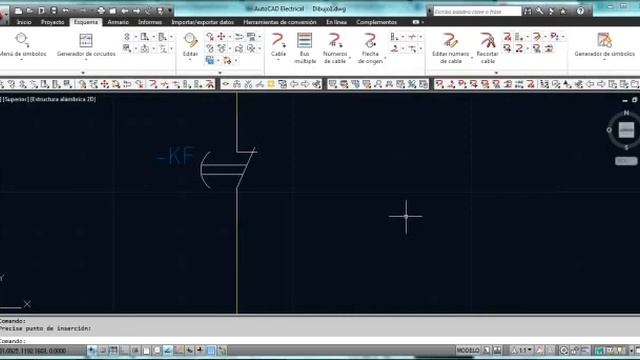
Task: Expand the Generador de circuitos dropdown arrow
Action: tap(86, 60)
